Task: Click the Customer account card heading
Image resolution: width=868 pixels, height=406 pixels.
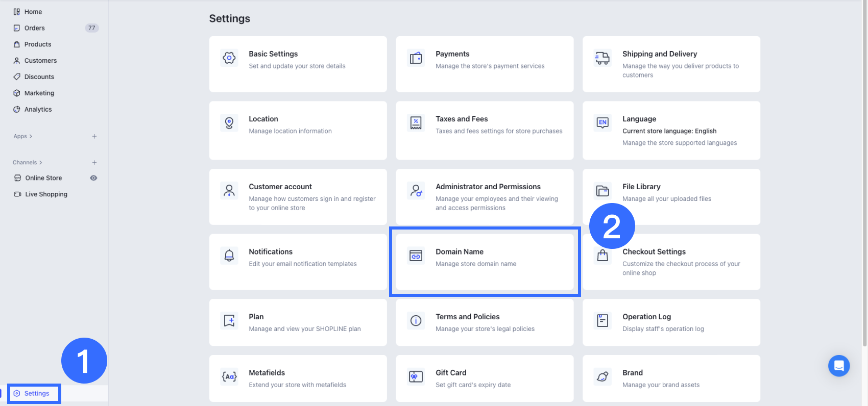Action: click(x=280, y=187)
